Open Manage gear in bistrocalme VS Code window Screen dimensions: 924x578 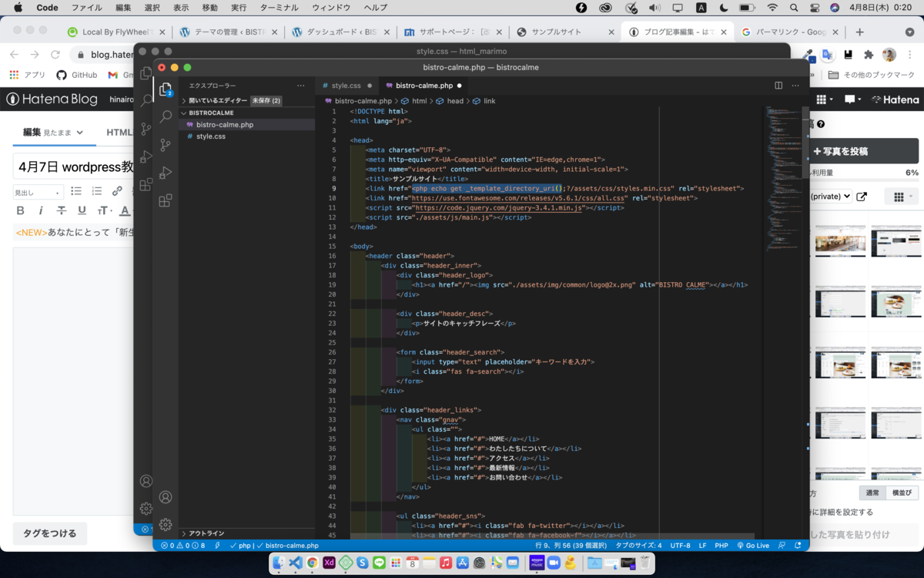point(166,525)
